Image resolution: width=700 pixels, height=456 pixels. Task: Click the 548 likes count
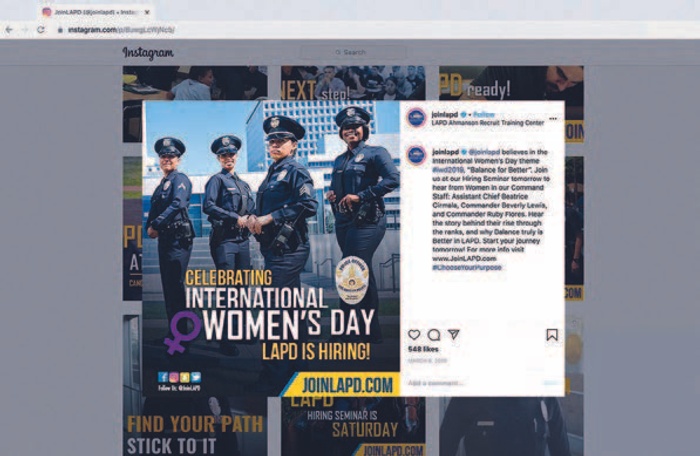tap(423, 349)
